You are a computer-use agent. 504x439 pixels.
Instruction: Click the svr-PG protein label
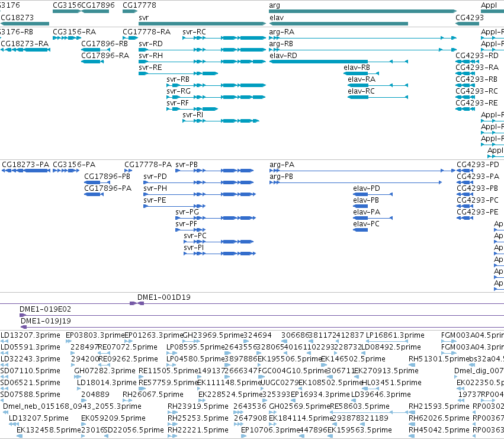187,212
